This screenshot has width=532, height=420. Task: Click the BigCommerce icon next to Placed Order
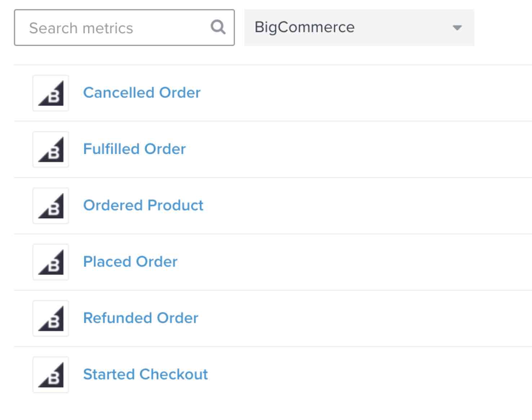[50, 262]
